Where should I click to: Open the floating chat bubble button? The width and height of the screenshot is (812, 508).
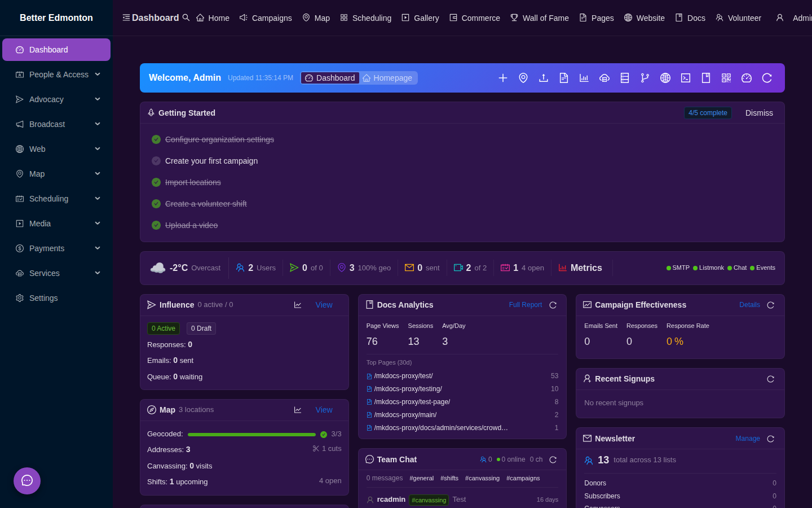point(27,481)
